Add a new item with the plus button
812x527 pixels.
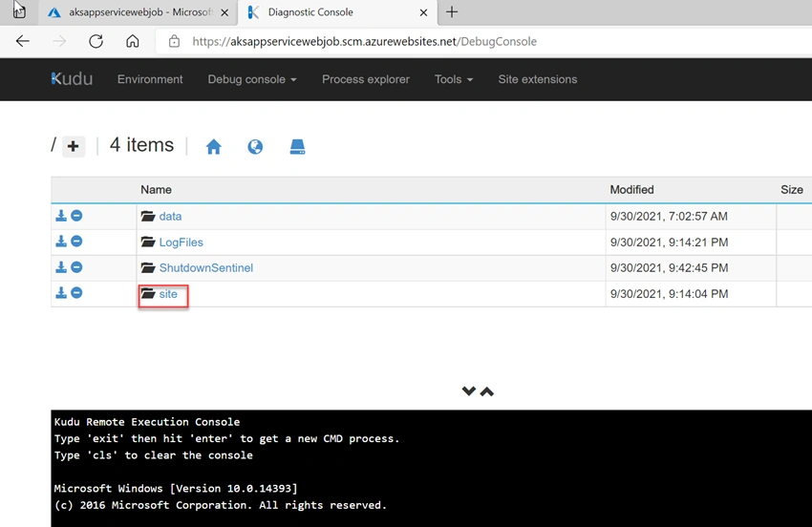73,146
